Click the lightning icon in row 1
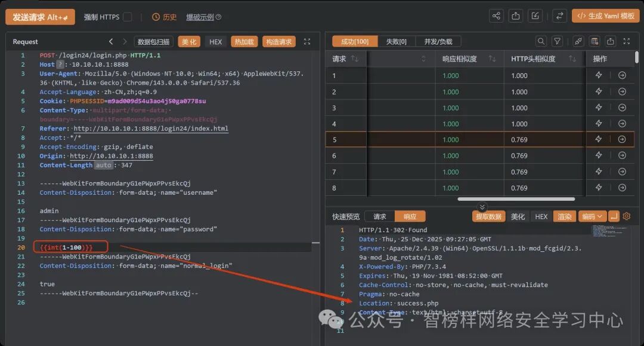Screen dimensions: 644x346 pos(599,75)
